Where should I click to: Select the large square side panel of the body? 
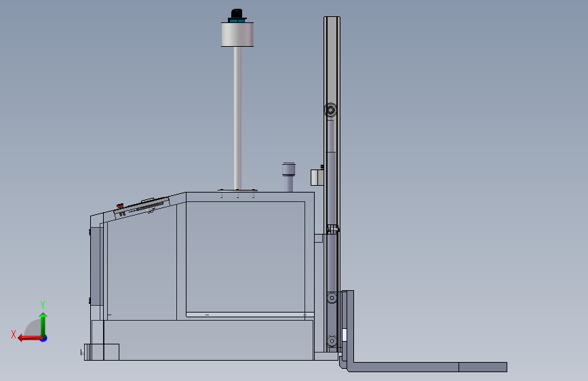pos(246,257)
